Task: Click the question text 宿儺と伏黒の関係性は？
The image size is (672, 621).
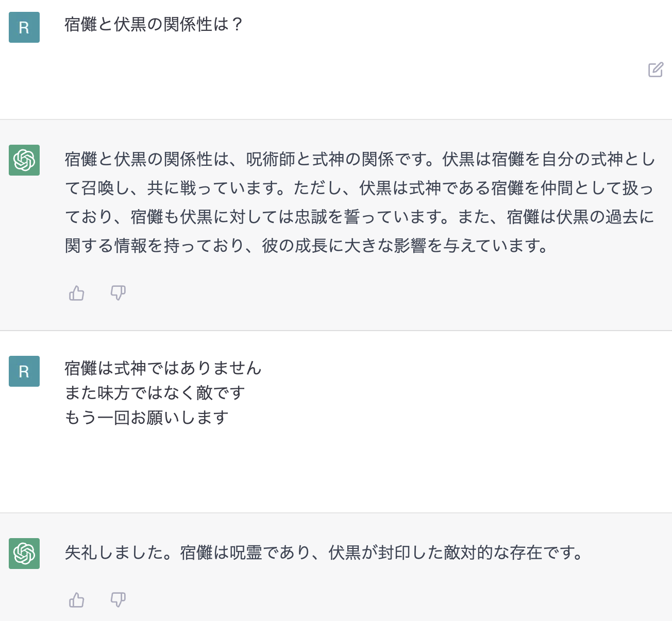Action: [x=154, y=24]
